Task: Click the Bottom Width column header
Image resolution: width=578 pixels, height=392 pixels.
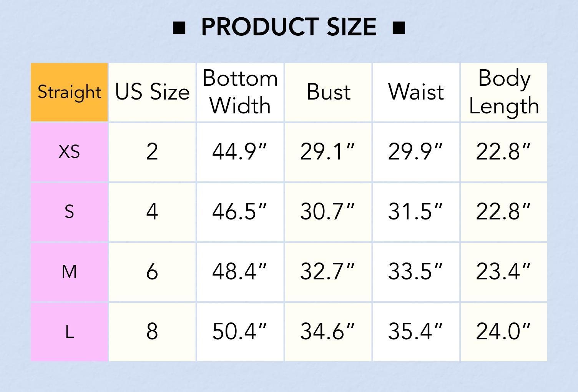Action: [x=240, y=92]
